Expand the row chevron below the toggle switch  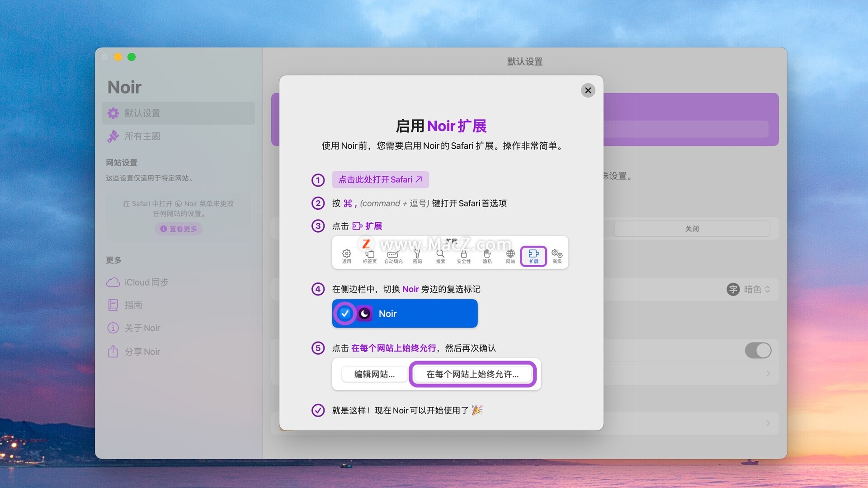pos(768,374)
